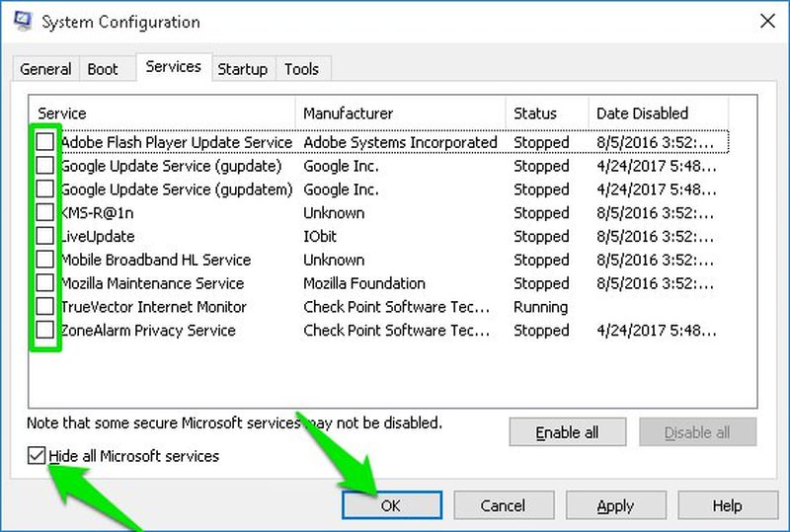Click the Disable all button
This screenshot has width=790, height=532.
click(697, 432)
